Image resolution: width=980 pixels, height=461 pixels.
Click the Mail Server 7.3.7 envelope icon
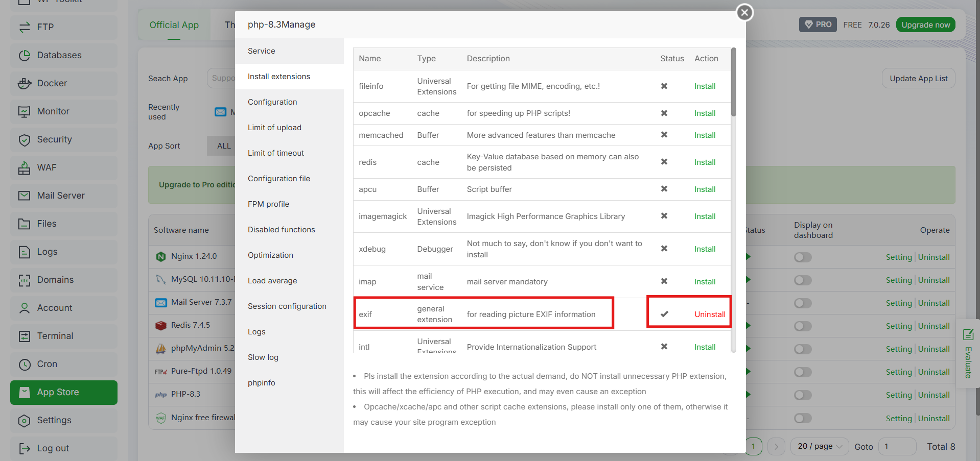(x=161, y=303)
